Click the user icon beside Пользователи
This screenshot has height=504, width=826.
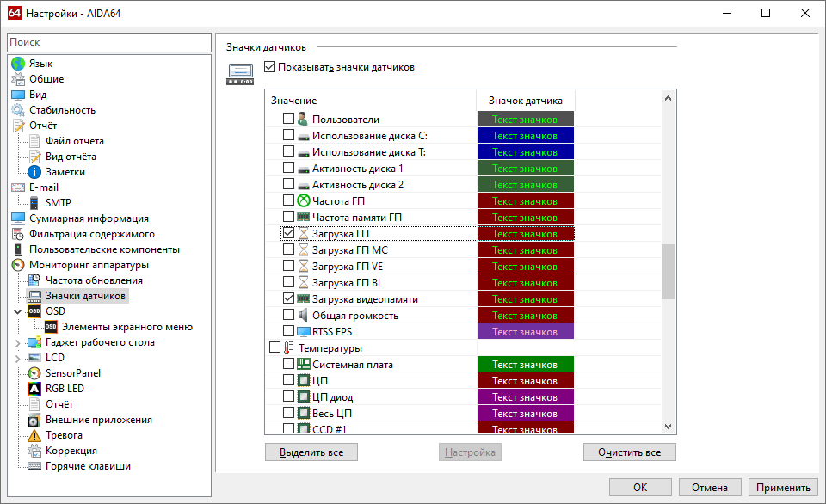click(303, 119)
